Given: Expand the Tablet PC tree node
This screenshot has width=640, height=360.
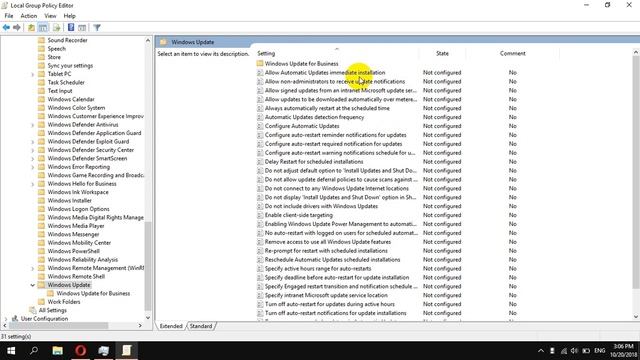Looking at the screenshot, I should click(33, 74).
